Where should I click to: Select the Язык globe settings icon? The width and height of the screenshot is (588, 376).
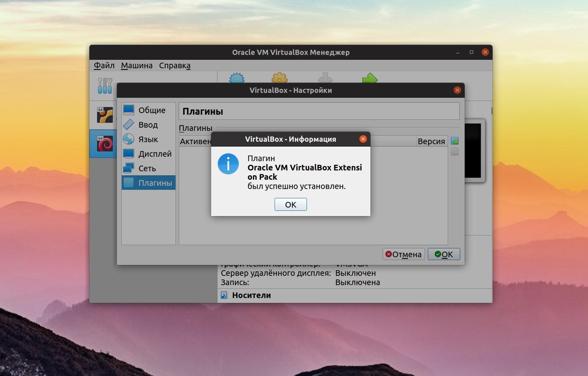(x=129, y=139)
